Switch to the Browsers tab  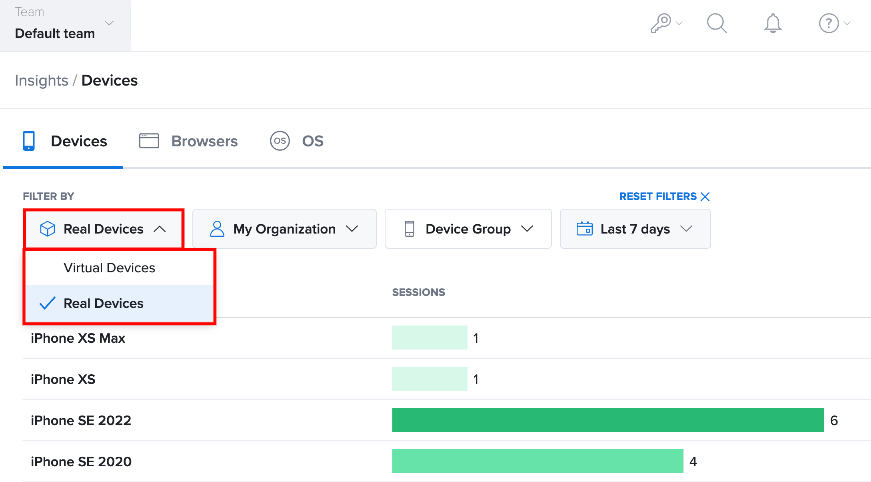[188, 141]
